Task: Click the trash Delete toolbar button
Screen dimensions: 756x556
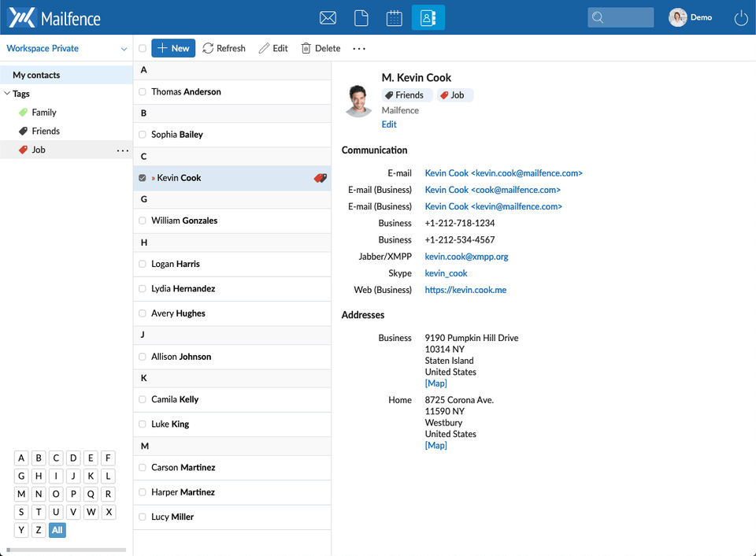Action: click(x=321, y=48)
